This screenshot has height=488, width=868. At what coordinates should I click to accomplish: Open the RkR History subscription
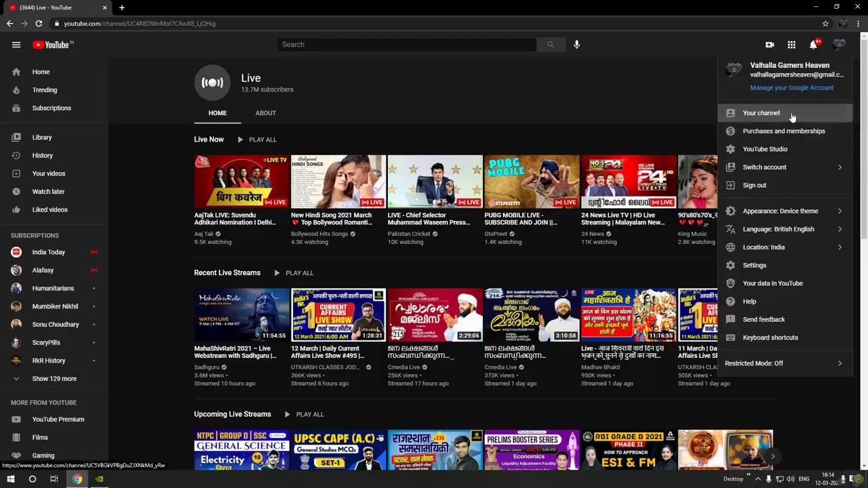pos(54,361)
